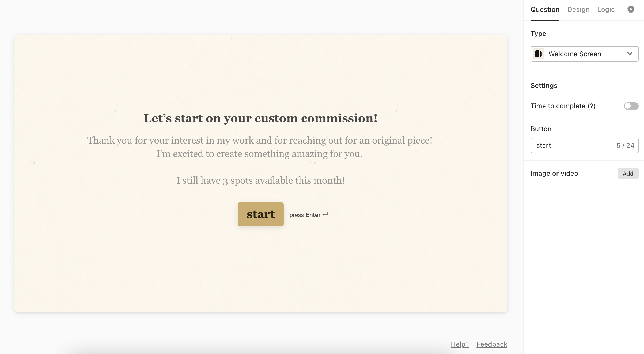Click the press Enter hint text
Screen dimensions: 644x354
(x=308, y=215)
